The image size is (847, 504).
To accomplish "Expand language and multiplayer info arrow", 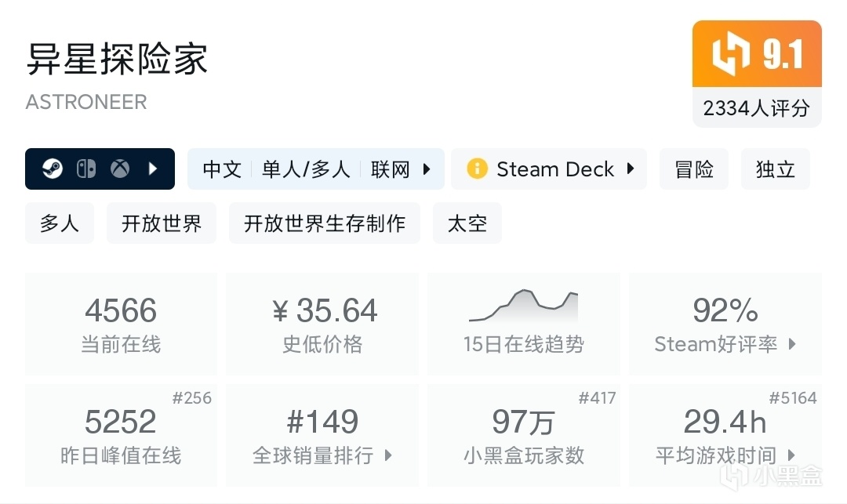I will [427, 169].
